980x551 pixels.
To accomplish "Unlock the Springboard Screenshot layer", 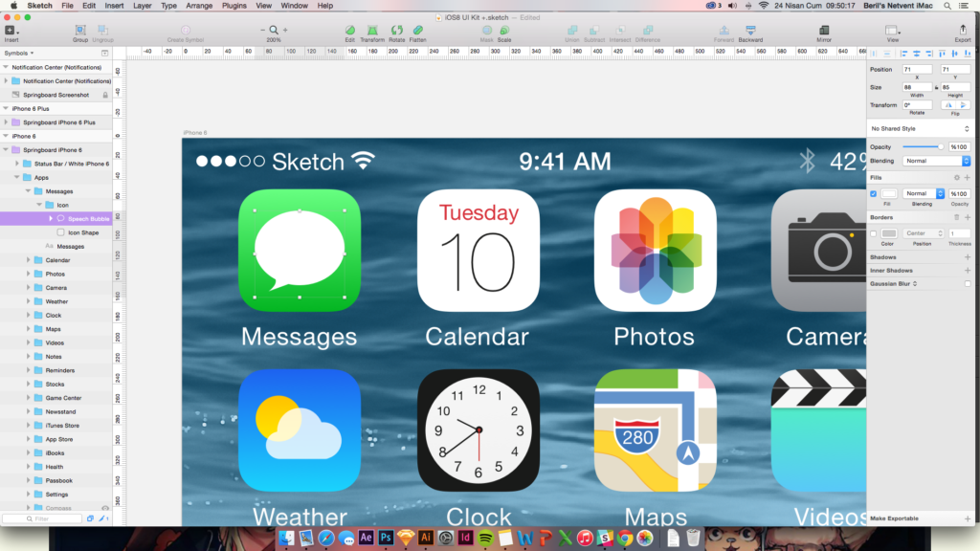I will [105, 95].
